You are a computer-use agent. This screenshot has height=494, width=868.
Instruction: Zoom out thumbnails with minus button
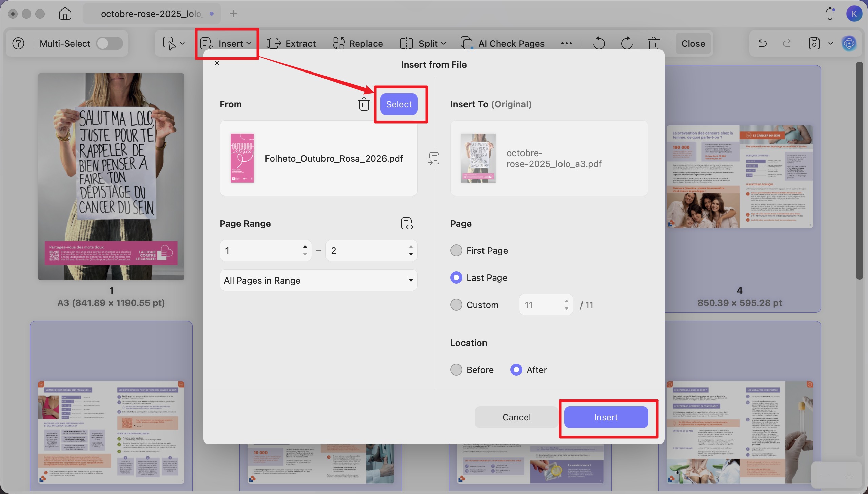(825, 475)
